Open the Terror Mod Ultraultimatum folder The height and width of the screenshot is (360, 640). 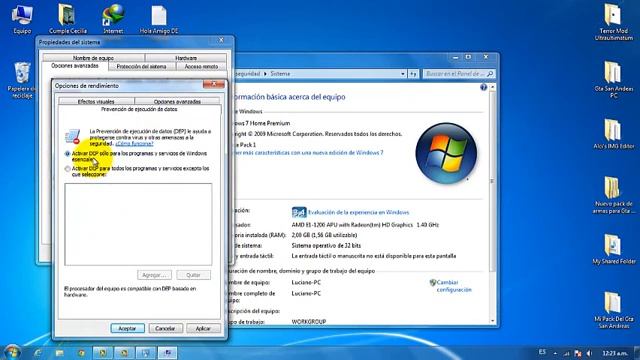coord(613,22)
